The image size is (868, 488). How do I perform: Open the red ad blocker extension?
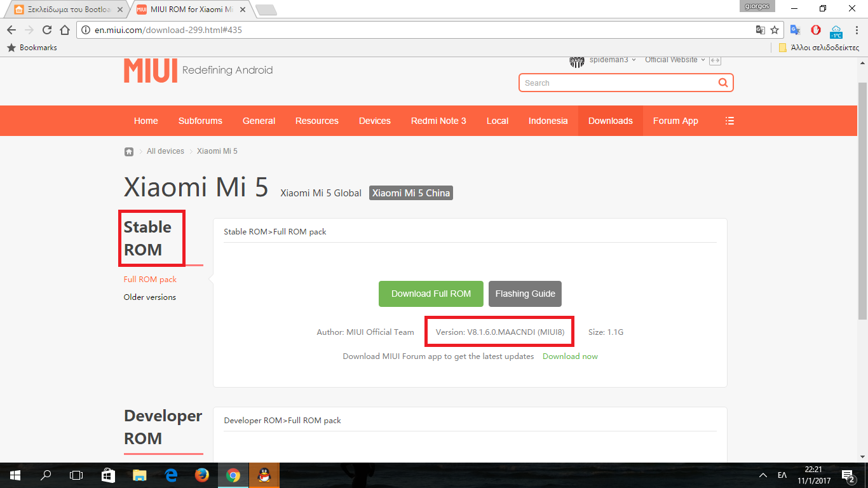[816, 30]
